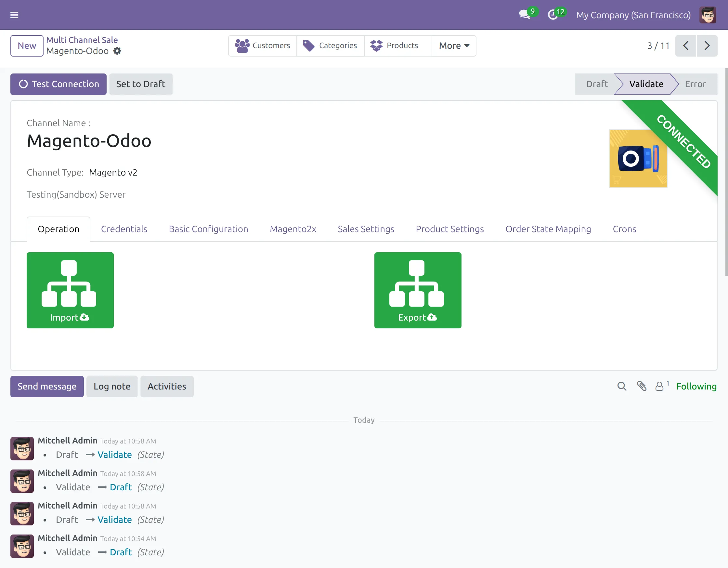The image size is (728, 568).
Task: Switch to the Credentials tab
Action: click(124, 229)
